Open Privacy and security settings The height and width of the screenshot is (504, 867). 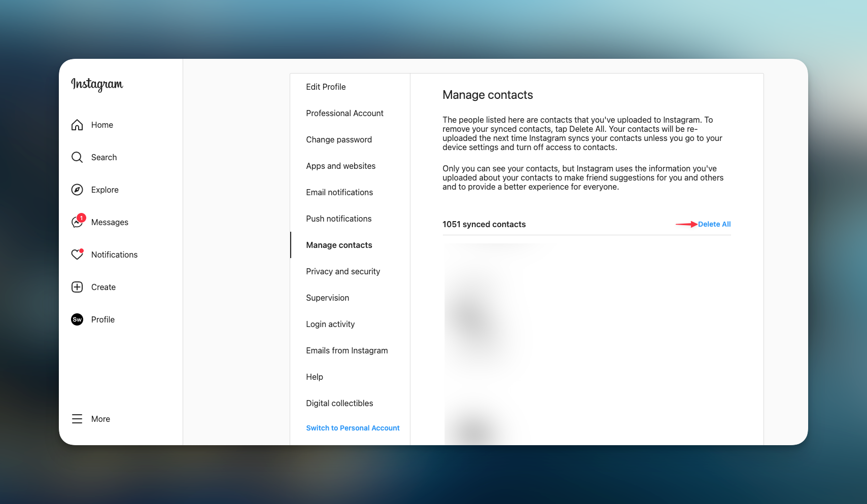pyautogui.click(x=343, y=271)
